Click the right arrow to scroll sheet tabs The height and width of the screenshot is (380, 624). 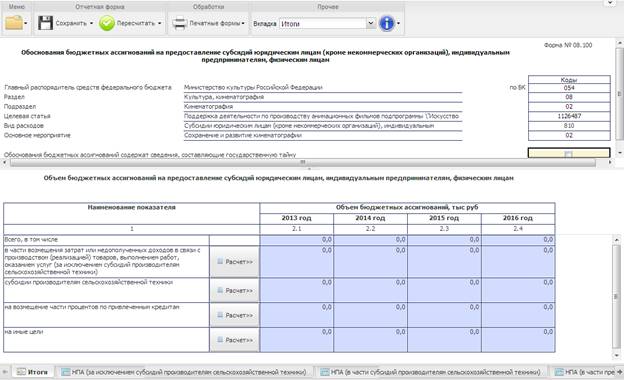620,372
